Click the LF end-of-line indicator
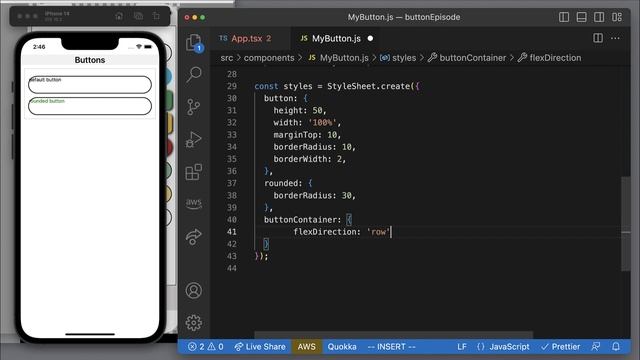 coord(462,347)
